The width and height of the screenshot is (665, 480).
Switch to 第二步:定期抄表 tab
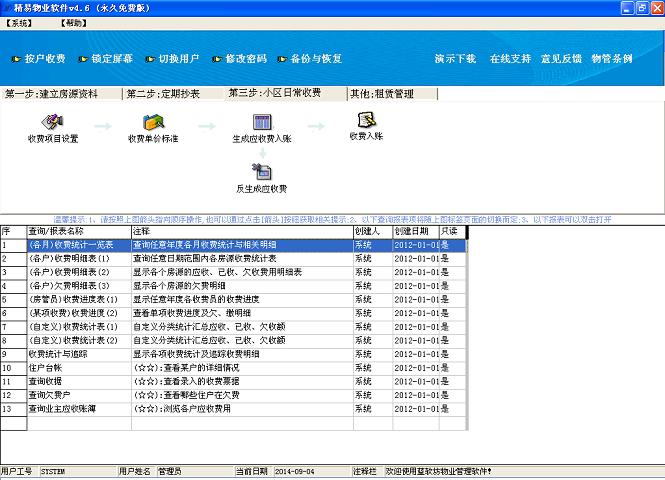174,94
